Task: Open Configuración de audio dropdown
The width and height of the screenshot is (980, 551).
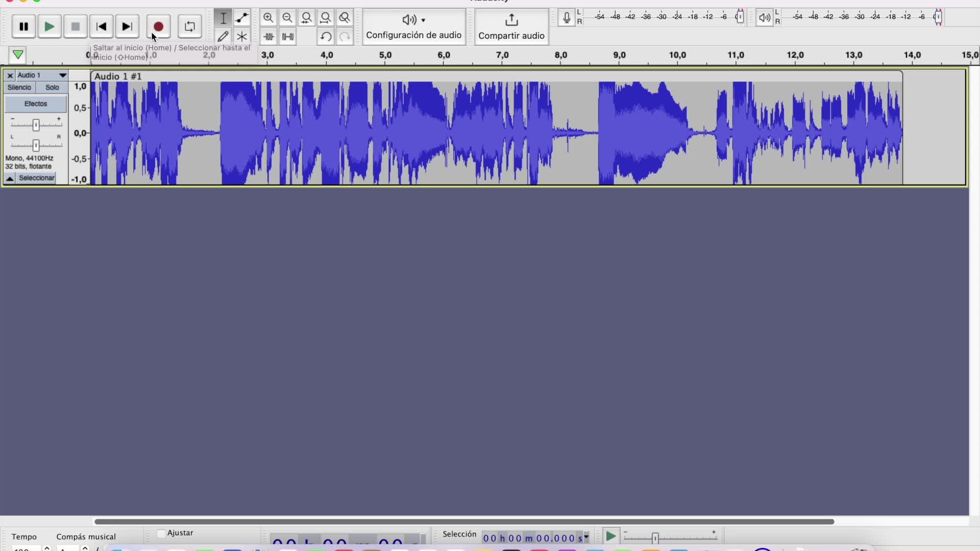Action: click(413, 27)
